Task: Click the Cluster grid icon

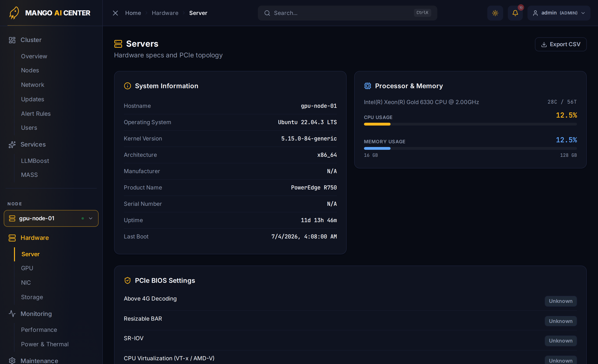Action: (12, 40)
